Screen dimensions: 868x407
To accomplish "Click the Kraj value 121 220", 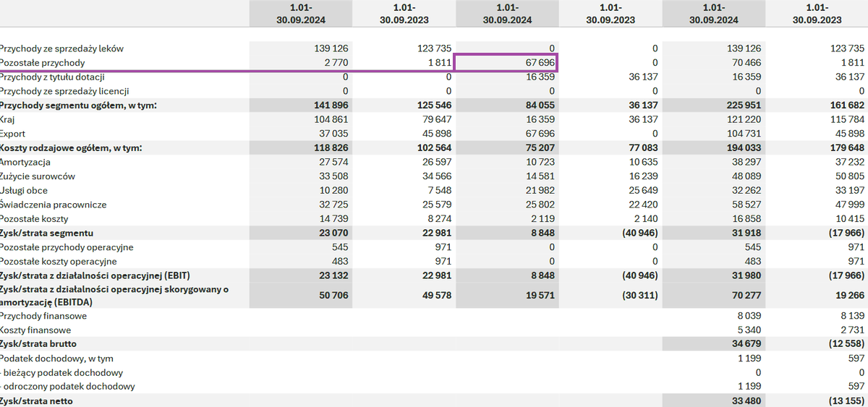I will click(744, 119).
